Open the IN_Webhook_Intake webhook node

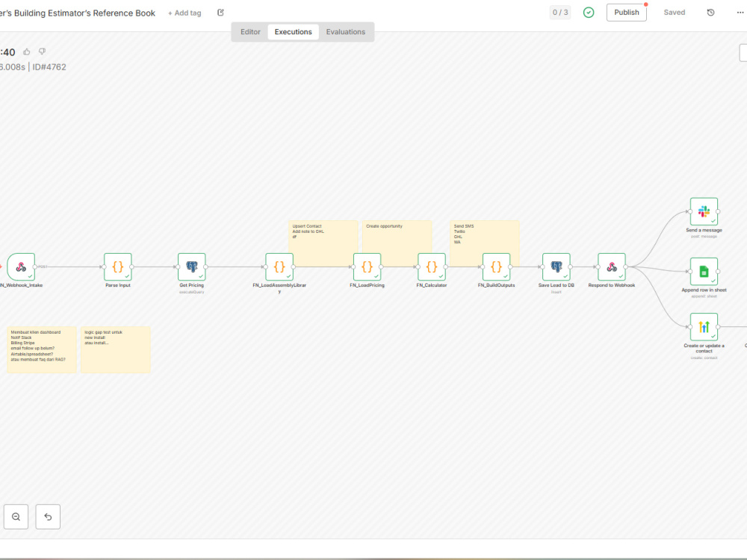21,267
